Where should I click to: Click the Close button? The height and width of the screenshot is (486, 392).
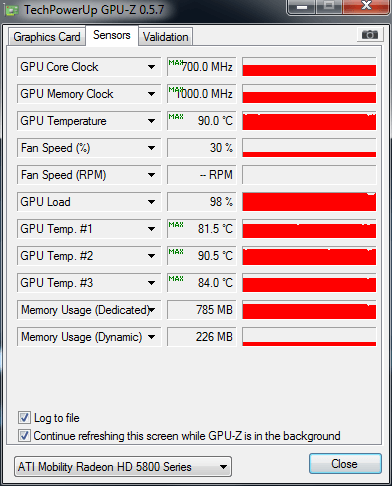[x=345, y=464]
